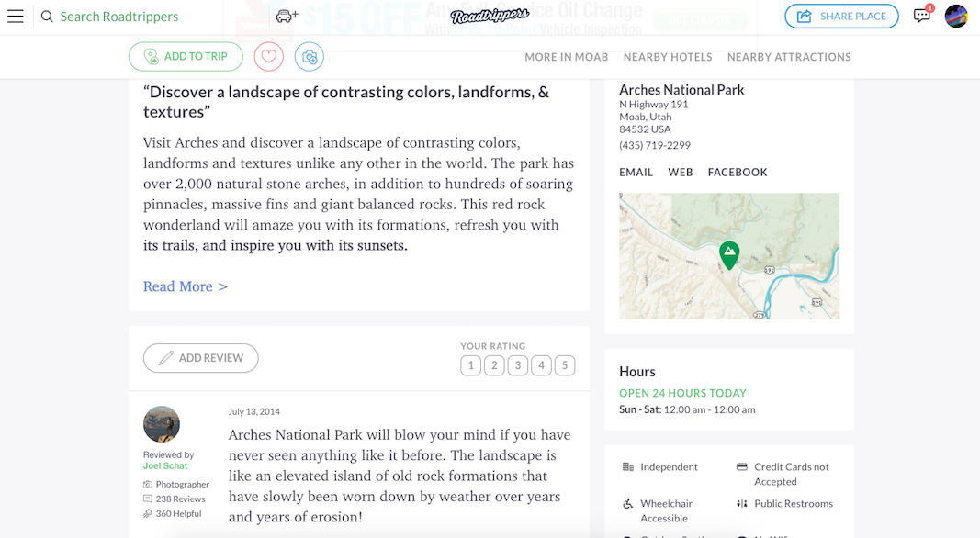Image resolution: width=980 pixels, height=538 pixels.
Task: Open the chat notifications icon
Action: tap(922, 16)
